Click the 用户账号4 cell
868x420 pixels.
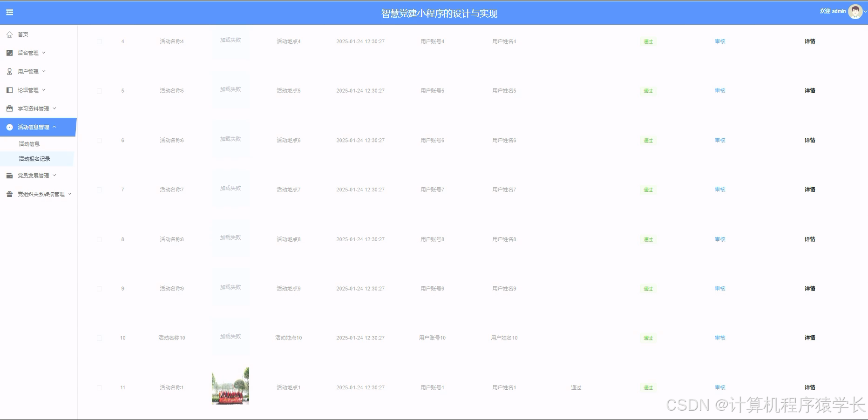[x=433, y=41]
